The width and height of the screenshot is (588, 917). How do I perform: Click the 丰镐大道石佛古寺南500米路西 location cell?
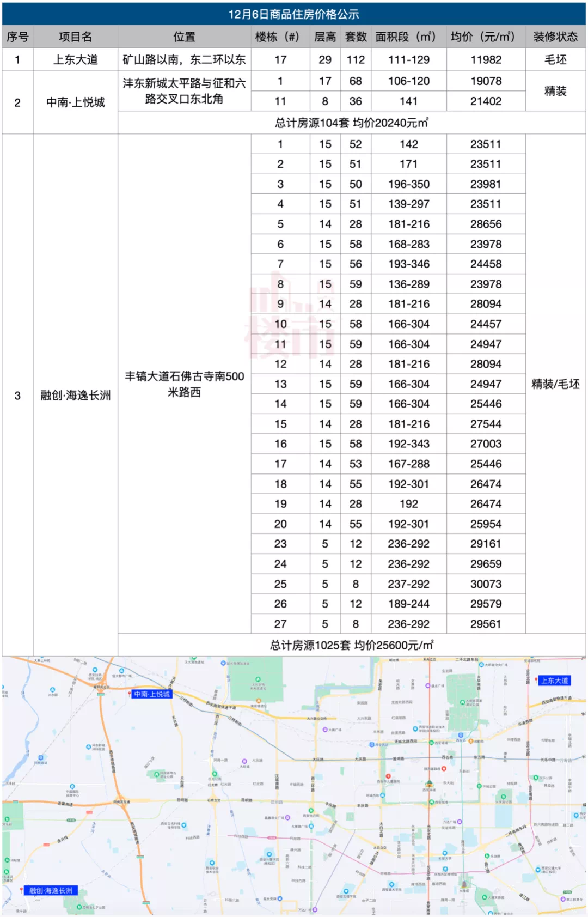click(x=184, y=384)
